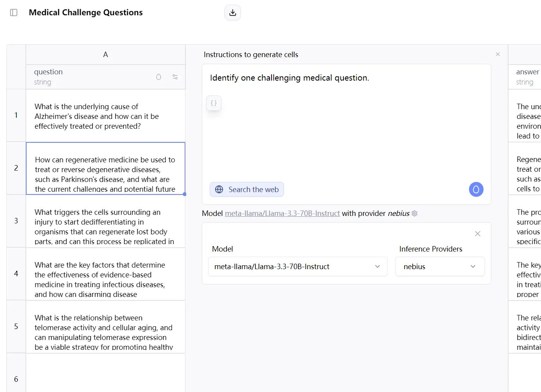
Task: Close the model selection box
Action: tap(478, 234)
